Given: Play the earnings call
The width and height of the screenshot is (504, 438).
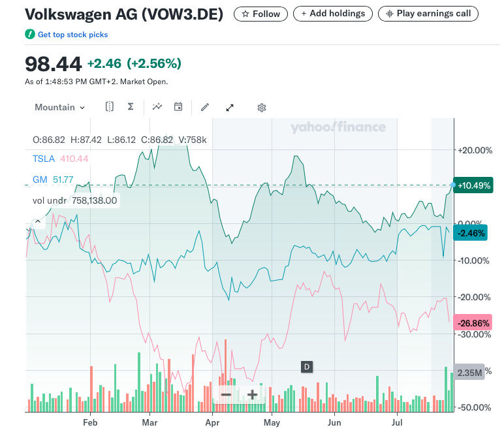Looking at the screenshot, I should 428,14.
